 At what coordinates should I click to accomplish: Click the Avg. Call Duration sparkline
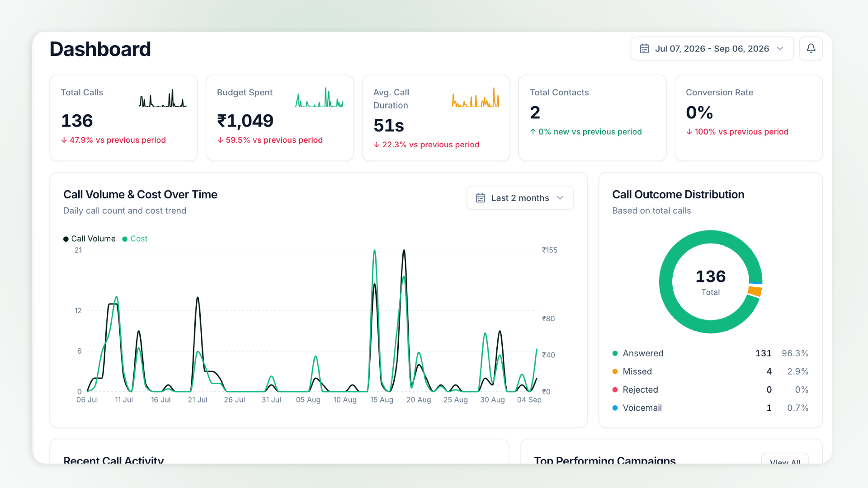tap(476, 97)
